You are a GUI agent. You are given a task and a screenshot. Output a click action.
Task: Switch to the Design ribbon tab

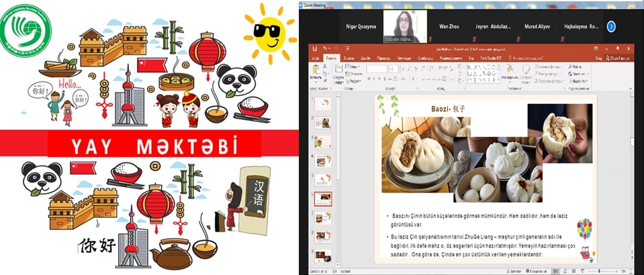(x=365, y=58)
